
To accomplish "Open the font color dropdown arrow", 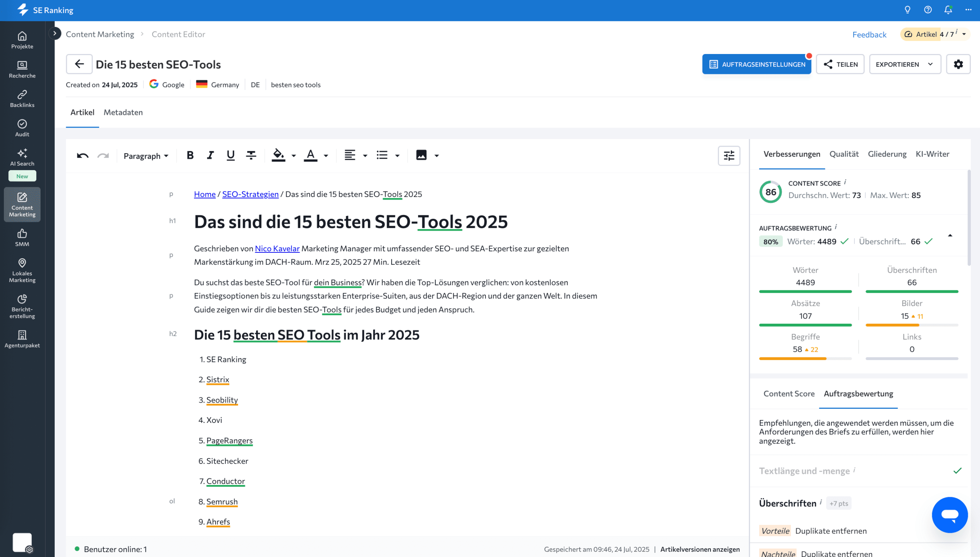I will 326,156.
